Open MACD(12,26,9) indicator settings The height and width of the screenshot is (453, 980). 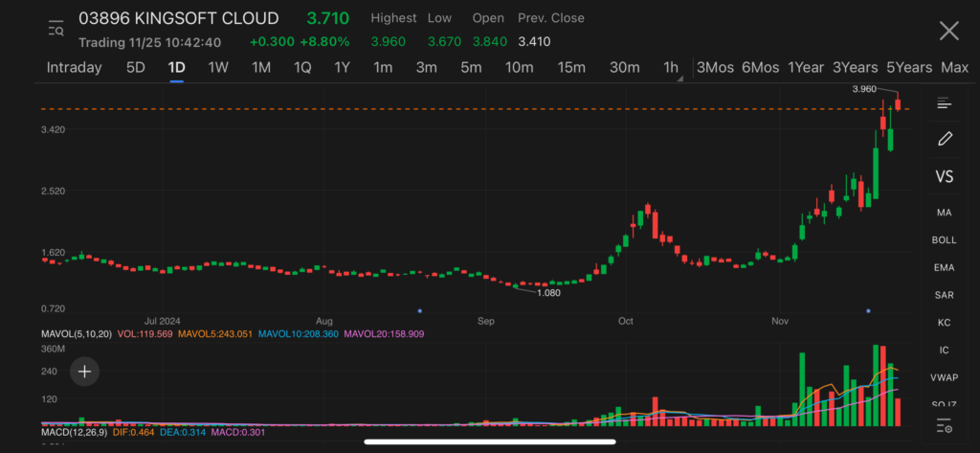[x=77, y=432]
